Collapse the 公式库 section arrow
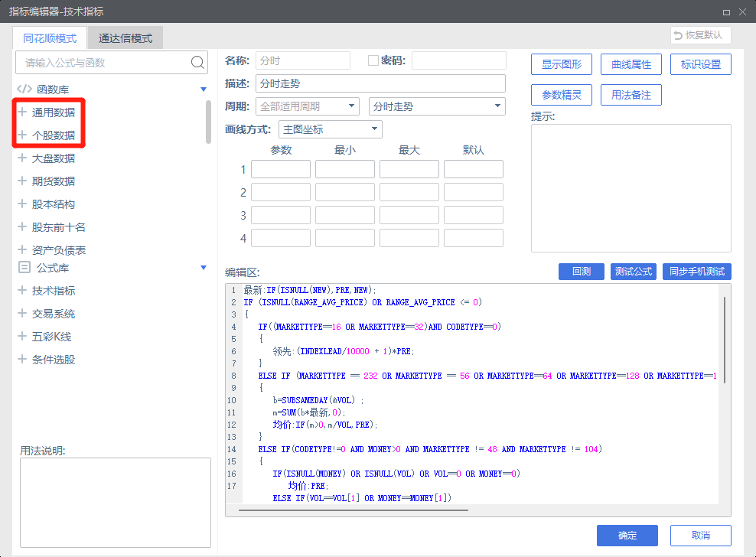This screenshot has width=756, height=557. [x=204, y=268]
